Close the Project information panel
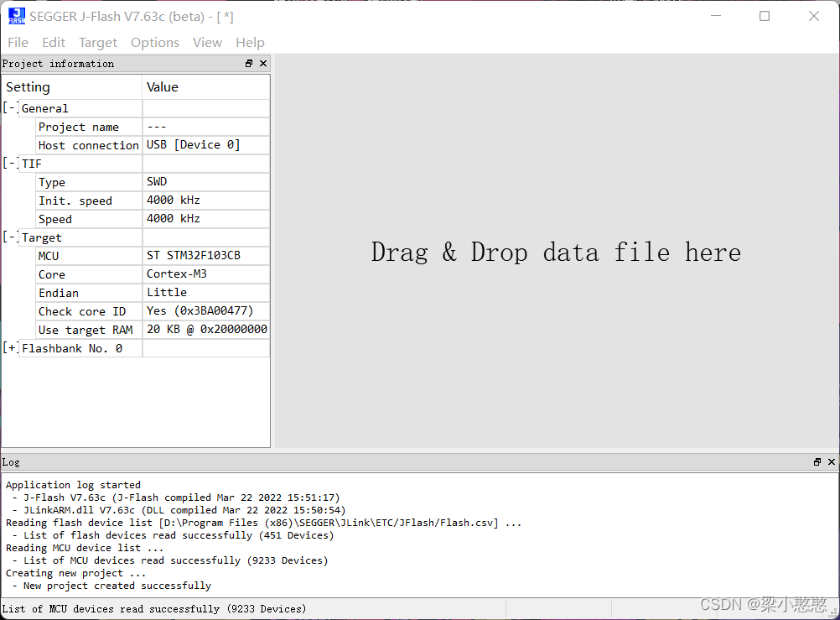 [x=263, y=63]
